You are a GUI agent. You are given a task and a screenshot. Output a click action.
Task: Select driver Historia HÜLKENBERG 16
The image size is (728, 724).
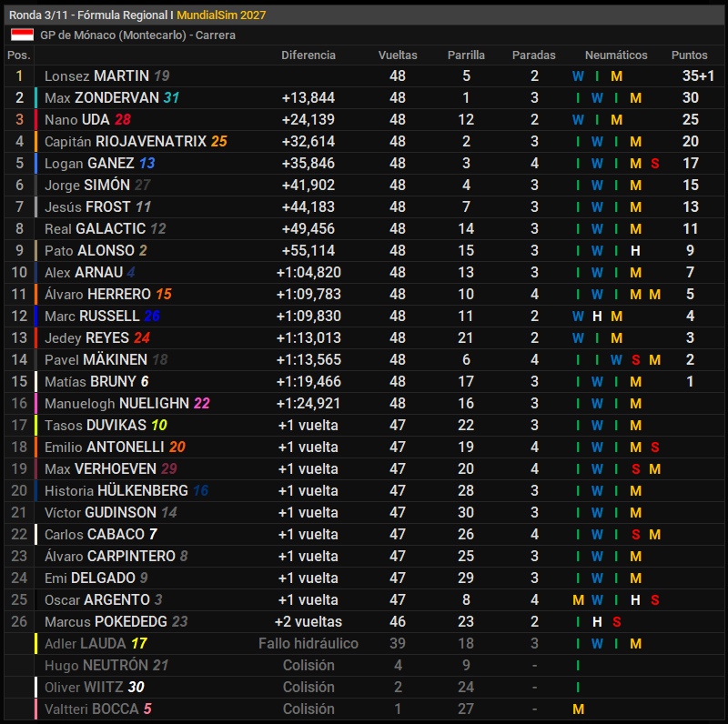[x=126, y=490]
